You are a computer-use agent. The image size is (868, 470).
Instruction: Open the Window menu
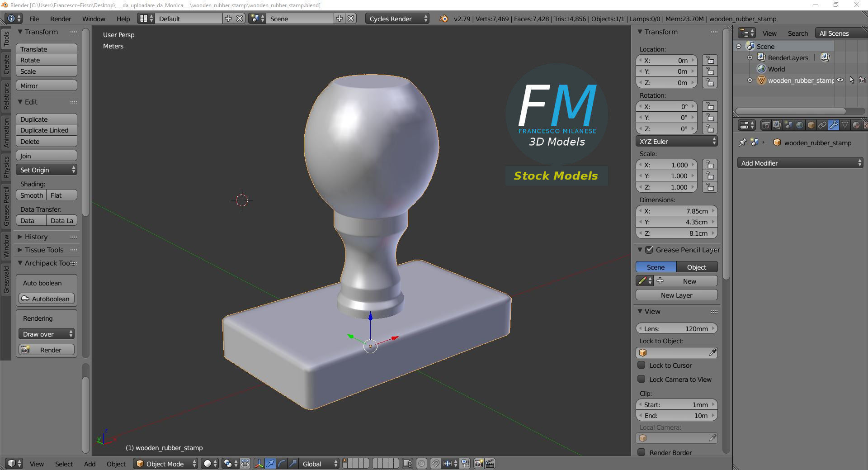tap(94, 19)
